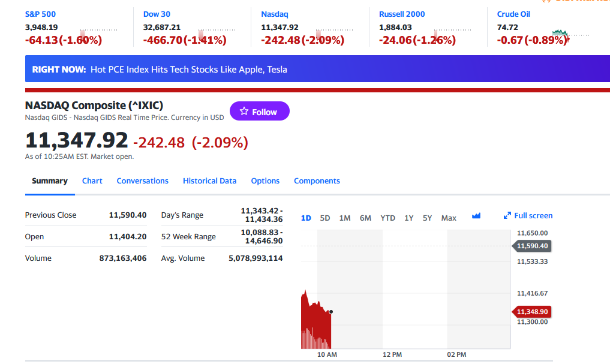
Task: Follow the NASDAQ Composite index
Action: pos(260,111)
